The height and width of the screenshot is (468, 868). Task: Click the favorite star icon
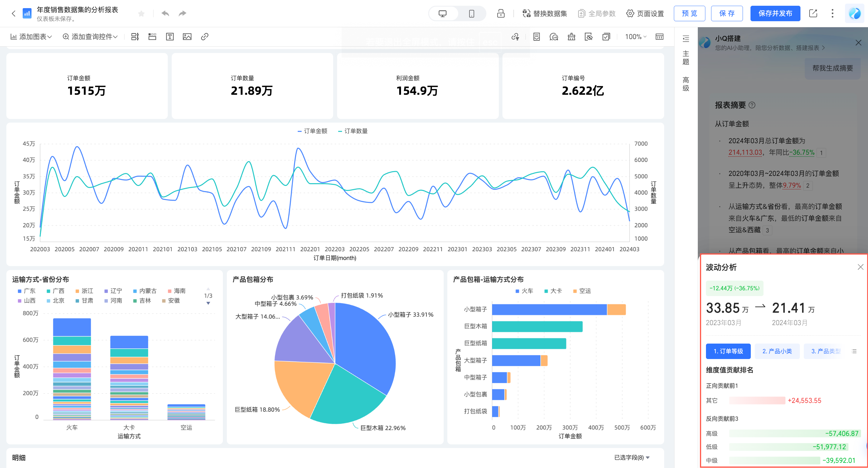pyautogui.click(x=141, y=13)
